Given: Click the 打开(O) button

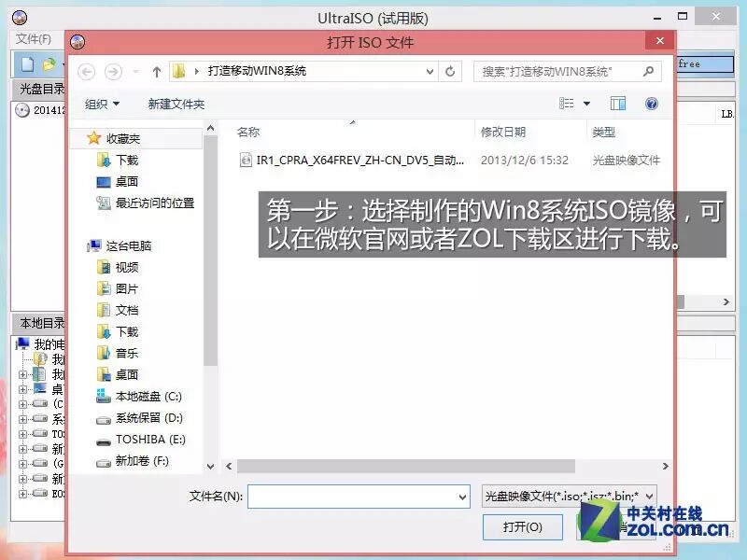Looking at the screenshot, I should 523,526.
